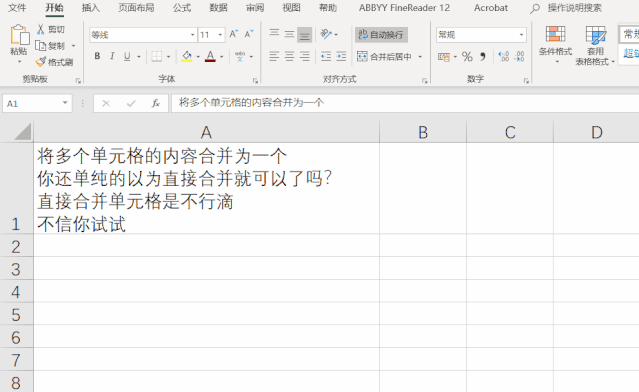Open the font size dropdown

tap(220, 35)
